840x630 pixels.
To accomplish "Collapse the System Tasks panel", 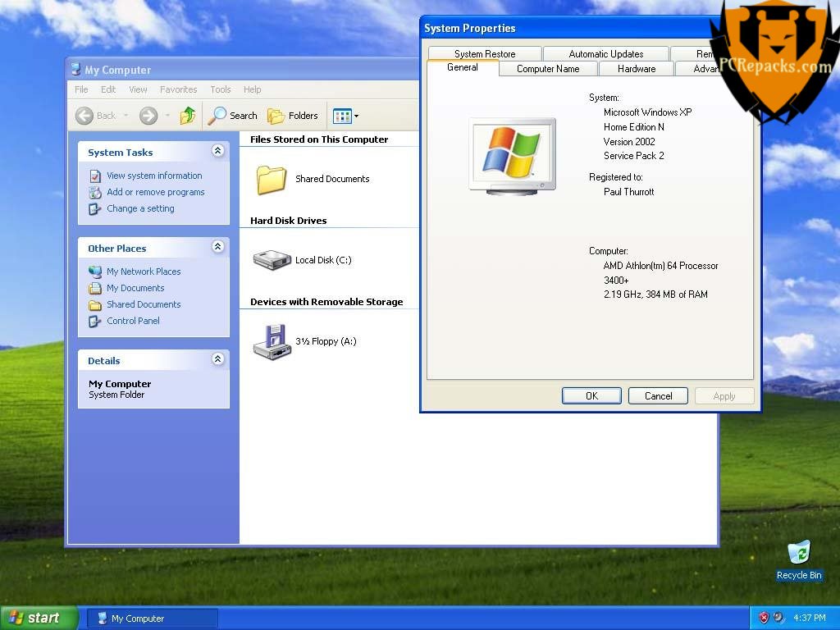I will 218,150.
